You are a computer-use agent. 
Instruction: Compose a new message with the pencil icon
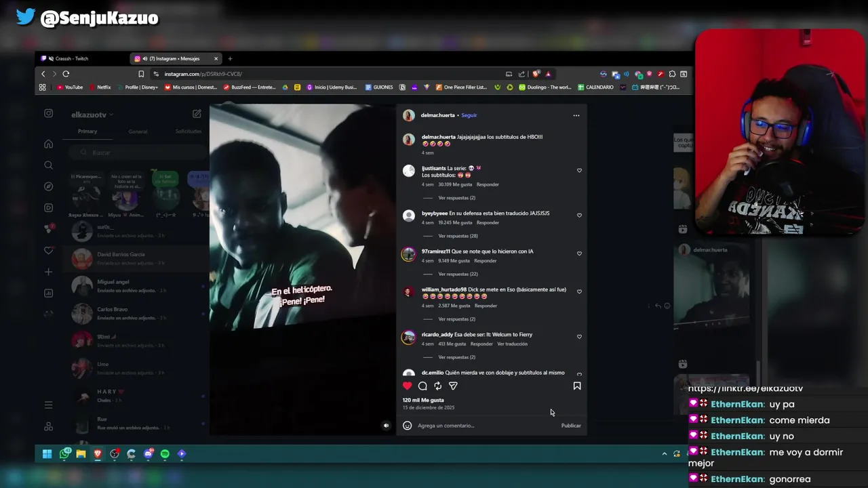coord(197,114)
